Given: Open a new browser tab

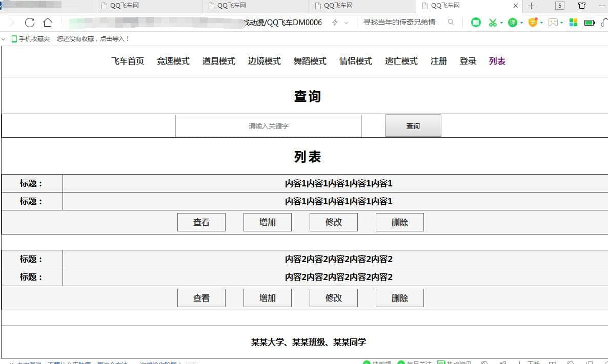Looking at the screenshot, I should click(531, 6).
